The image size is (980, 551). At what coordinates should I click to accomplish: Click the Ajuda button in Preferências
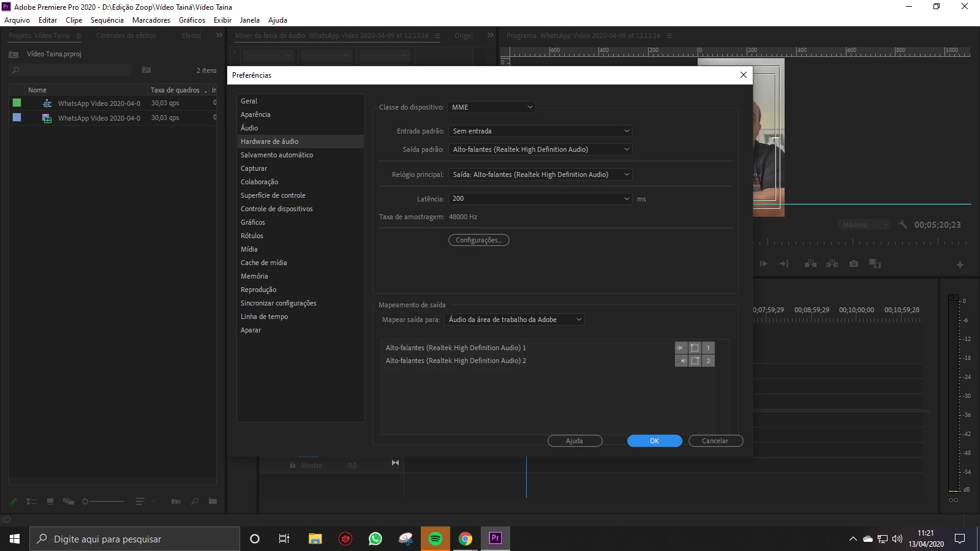(575, 441)
